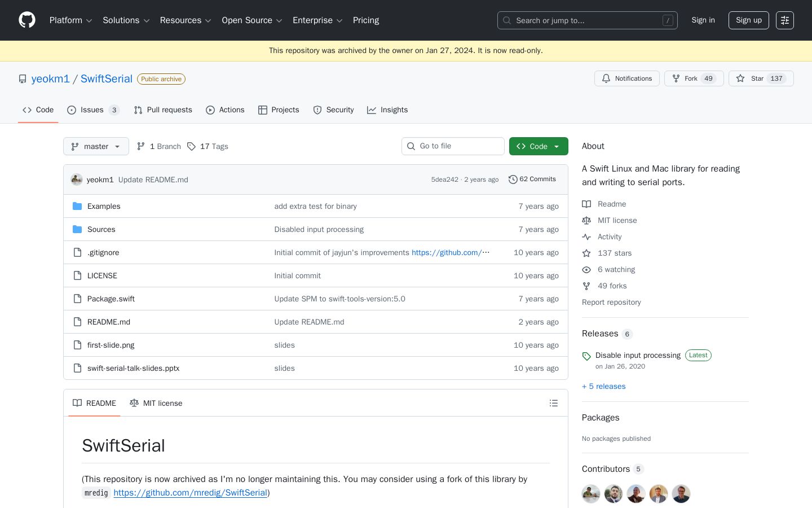The width and height of the screenshot is (812, 508).
Task: Click yeokm1 avatar in latest commit row
Action: pyautogui.click(x=77, y=179)
